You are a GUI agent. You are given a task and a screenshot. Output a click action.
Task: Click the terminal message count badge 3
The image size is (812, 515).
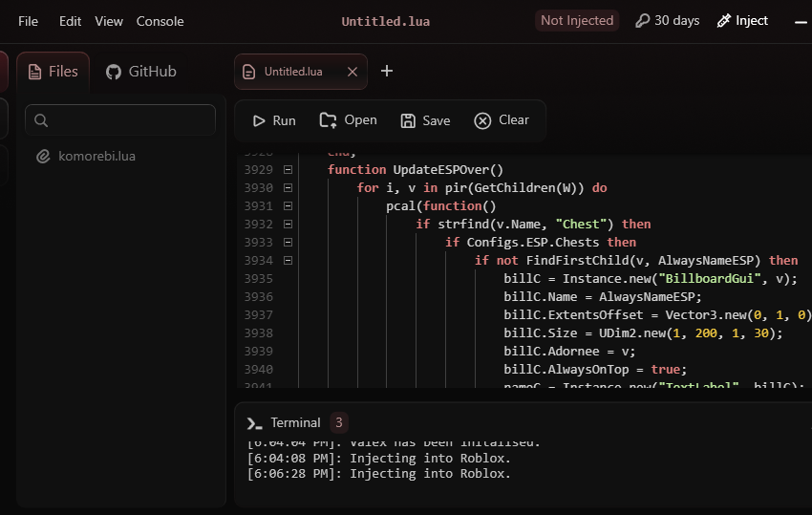(339, 422)
